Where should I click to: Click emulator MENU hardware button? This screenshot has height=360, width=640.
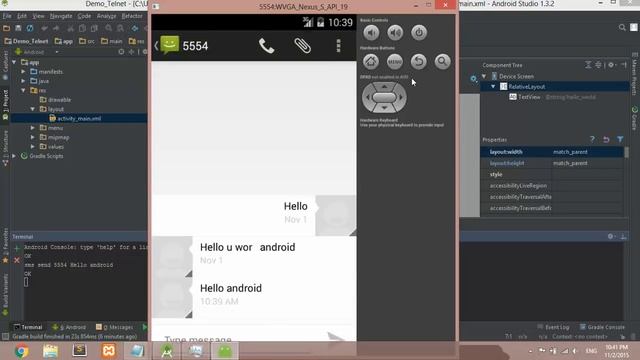(395, 62)
